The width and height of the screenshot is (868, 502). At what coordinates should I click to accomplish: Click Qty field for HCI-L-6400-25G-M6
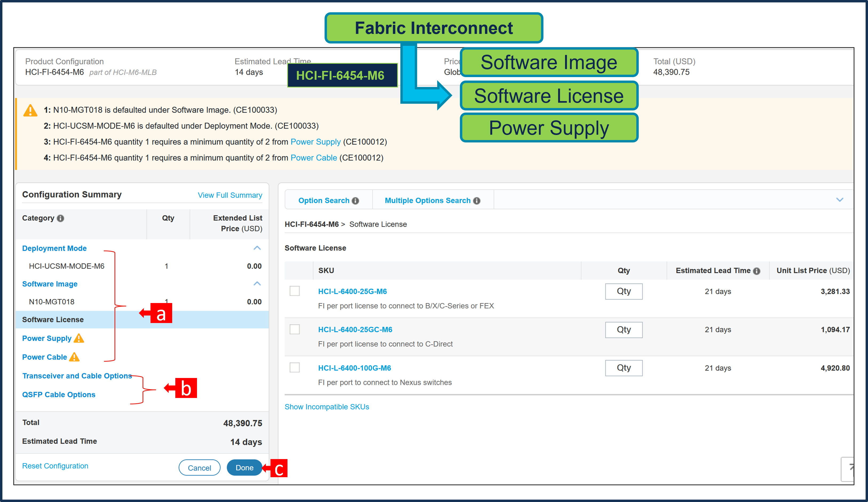tap(624, 291)
